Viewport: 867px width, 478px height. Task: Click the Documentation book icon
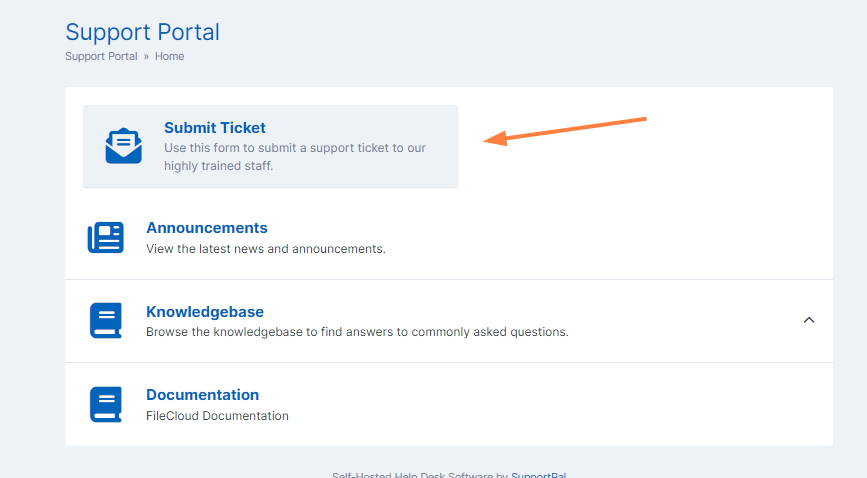coord(106,404)
